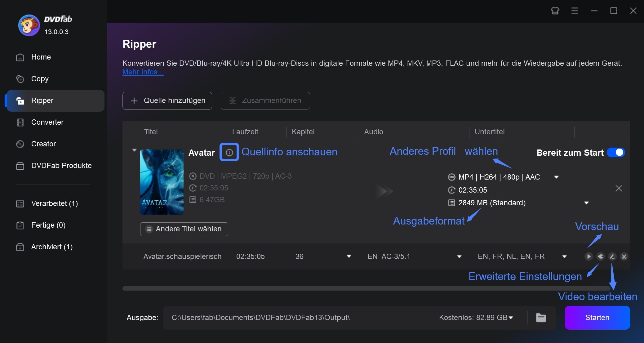Click the Creator module icon in sidebar
The width and height of the screenshot is (644, 343).
coord(20,144)
